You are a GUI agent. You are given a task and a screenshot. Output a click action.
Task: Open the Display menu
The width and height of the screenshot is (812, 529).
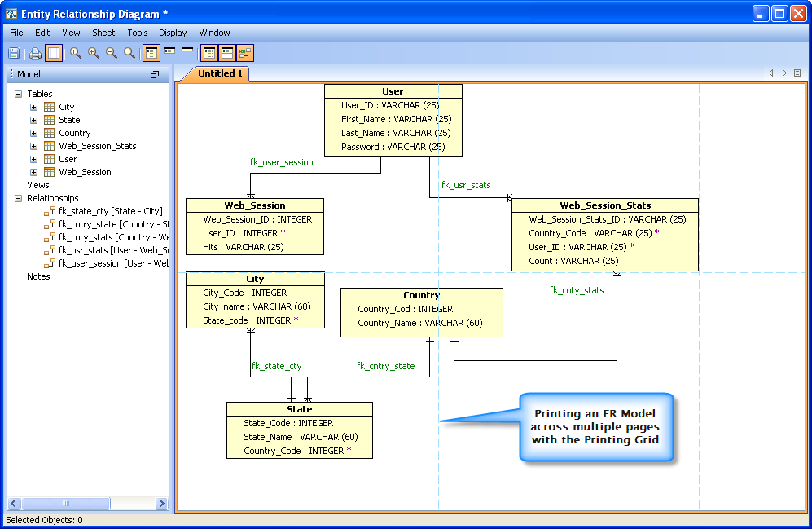tap(173, 33)
